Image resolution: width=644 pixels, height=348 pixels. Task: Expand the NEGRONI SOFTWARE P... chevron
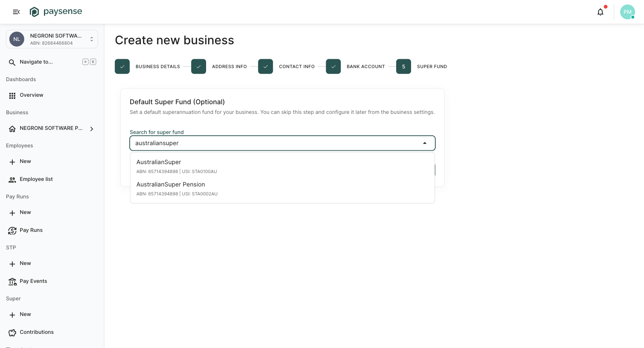92,129
